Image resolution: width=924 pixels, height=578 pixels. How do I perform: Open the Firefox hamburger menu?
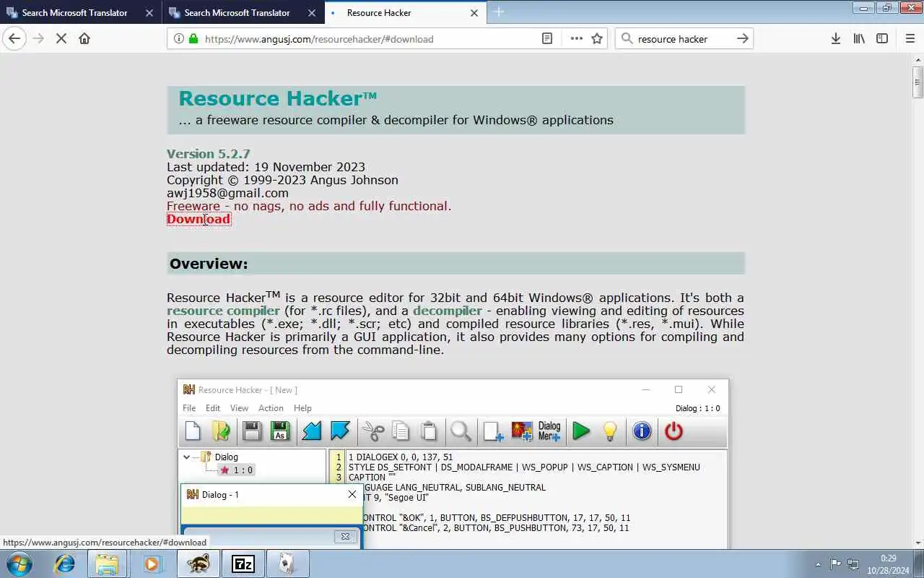tap(910, 39)
